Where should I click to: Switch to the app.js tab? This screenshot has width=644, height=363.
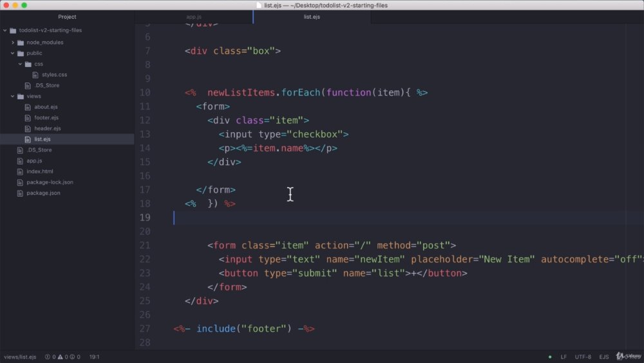(x=194, y=17)
